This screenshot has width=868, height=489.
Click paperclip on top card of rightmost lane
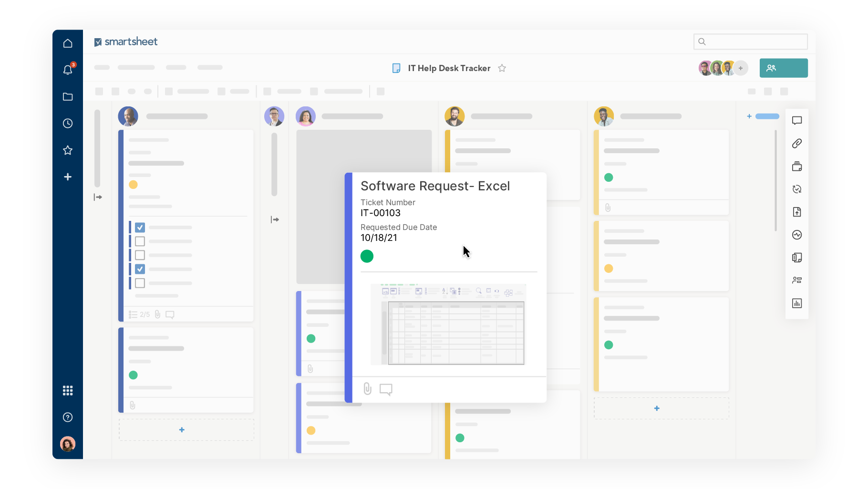[608, 208]
